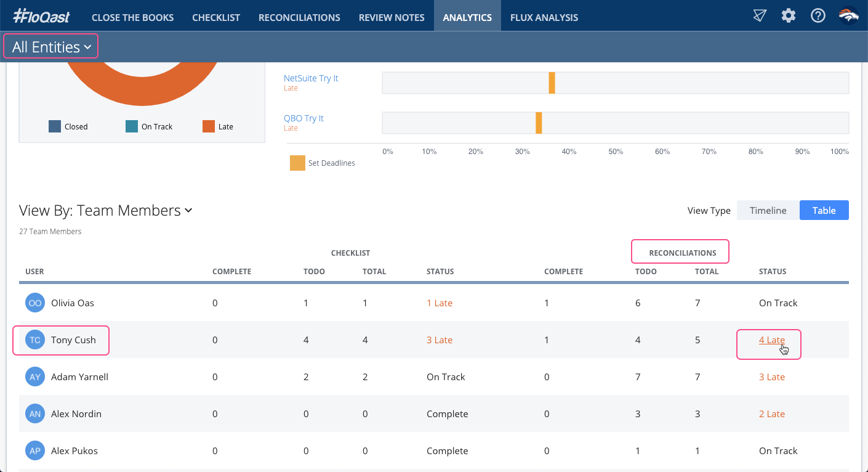Viewport: 868px width, 472px height.
Task: Select the Adam Yarnell name
Action: (79, 377)
